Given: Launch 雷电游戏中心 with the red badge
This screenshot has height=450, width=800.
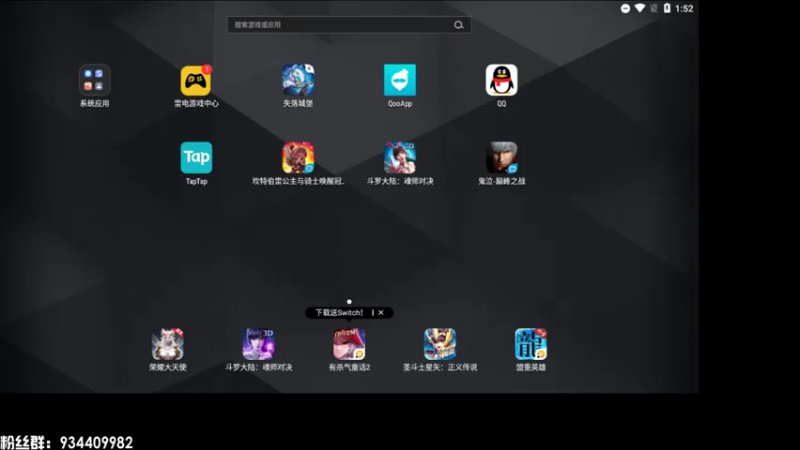Looking at the screenshot, I should pyautogui.click(x=196, y=80).
